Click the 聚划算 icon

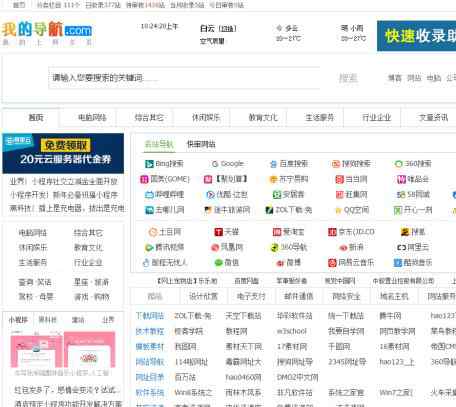[208, 179]
